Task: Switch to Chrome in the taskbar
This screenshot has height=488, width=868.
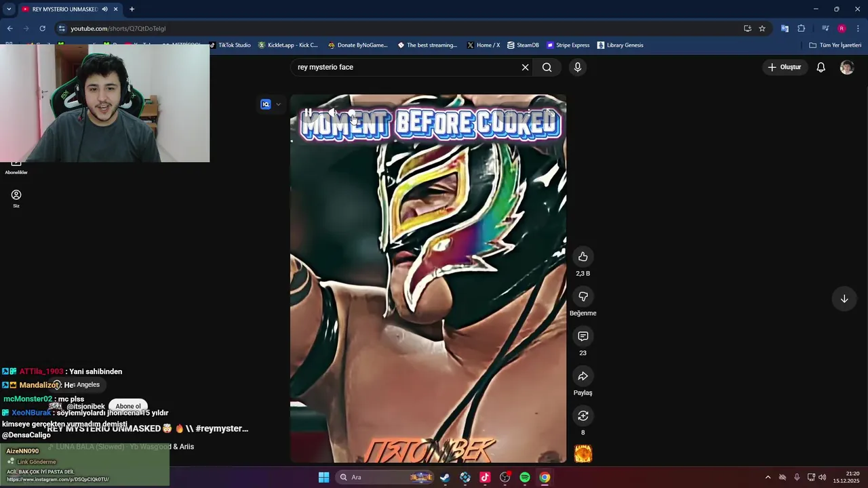Action: [x=545, y=477]
